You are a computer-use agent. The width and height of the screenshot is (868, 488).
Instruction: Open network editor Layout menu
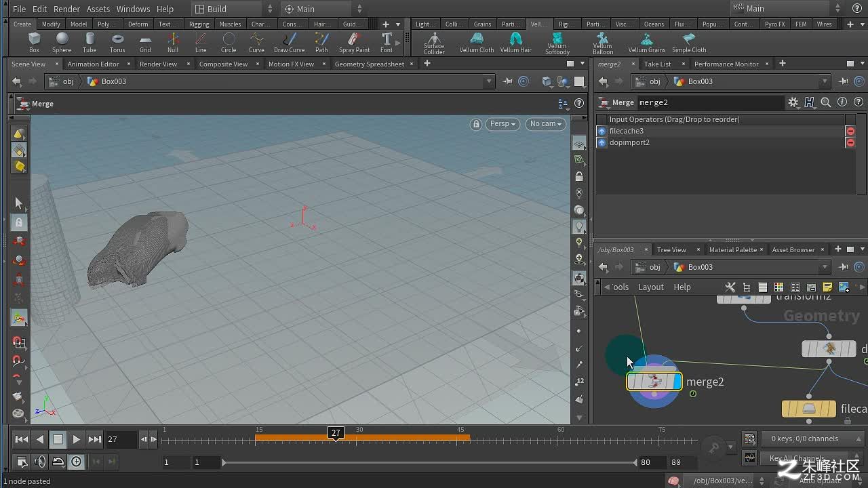pyautogui.click(x=651, y=287)
